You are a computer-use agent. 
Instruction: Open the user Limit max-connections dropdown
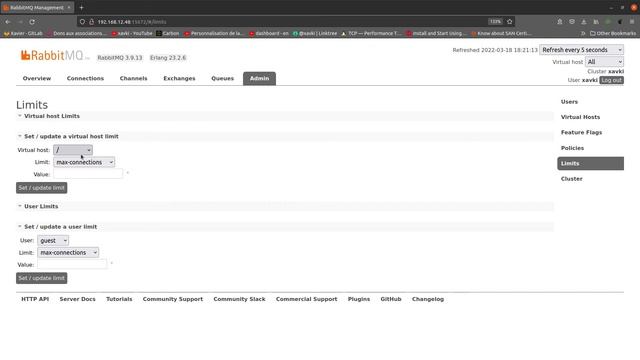[x=68, y=253]
